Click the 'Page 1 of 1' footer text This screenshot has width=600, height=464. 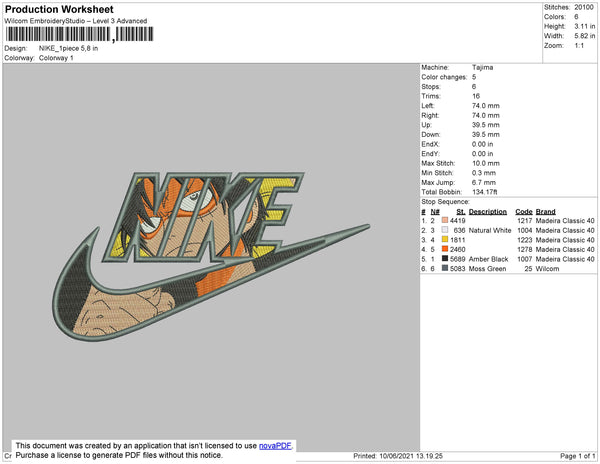pos(578,456)
